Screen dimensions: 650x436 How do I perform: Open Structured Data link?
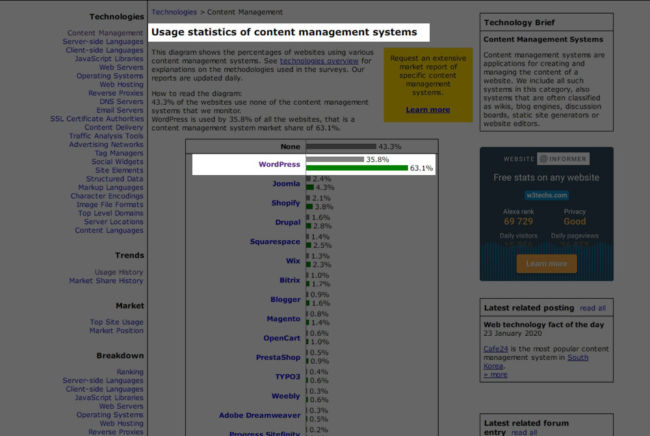[115, 179]
